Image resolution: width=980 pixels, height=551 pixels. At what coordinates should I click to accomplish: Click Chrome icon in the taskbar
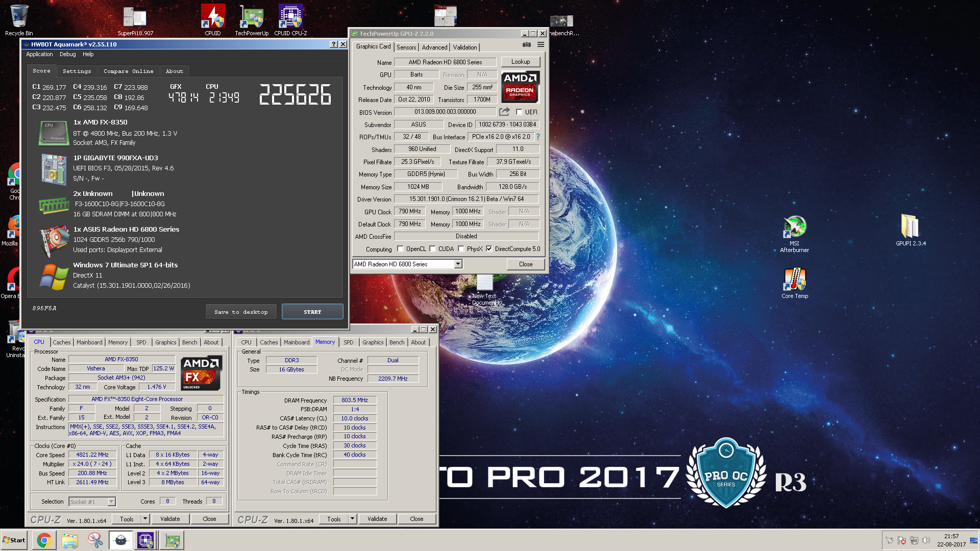(44, 540)
